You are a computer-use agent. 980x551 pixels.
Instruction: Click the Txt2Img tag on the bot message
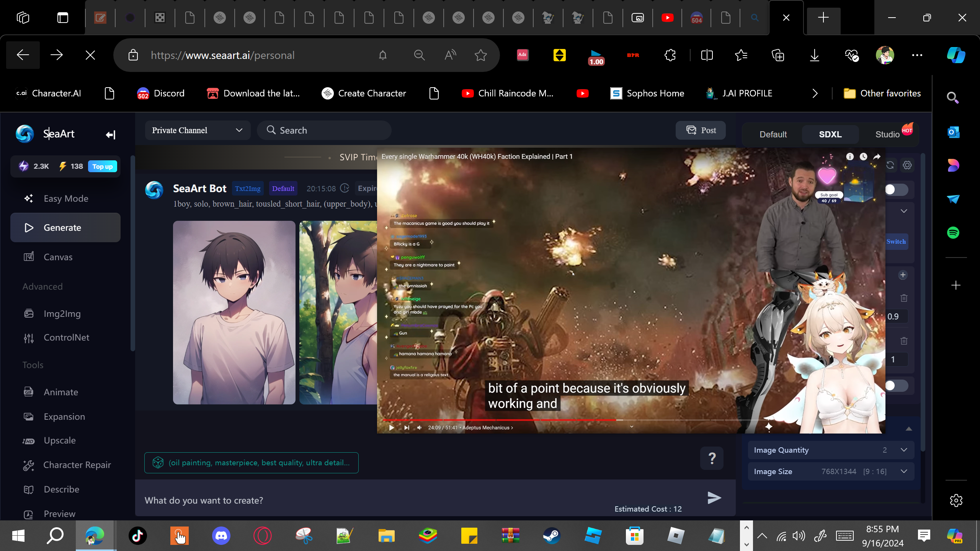(248, 189)
